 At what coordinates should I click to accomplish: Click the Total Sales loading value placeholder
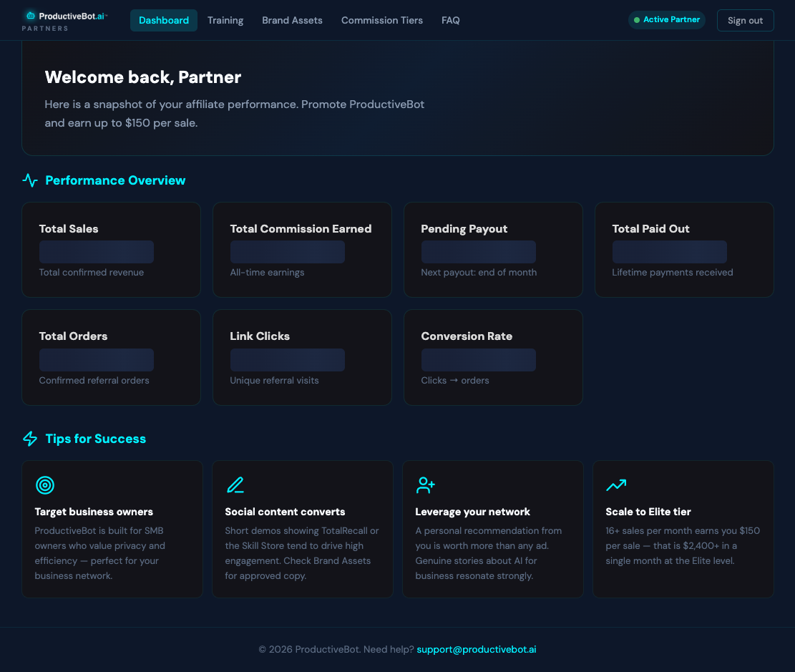97,252
